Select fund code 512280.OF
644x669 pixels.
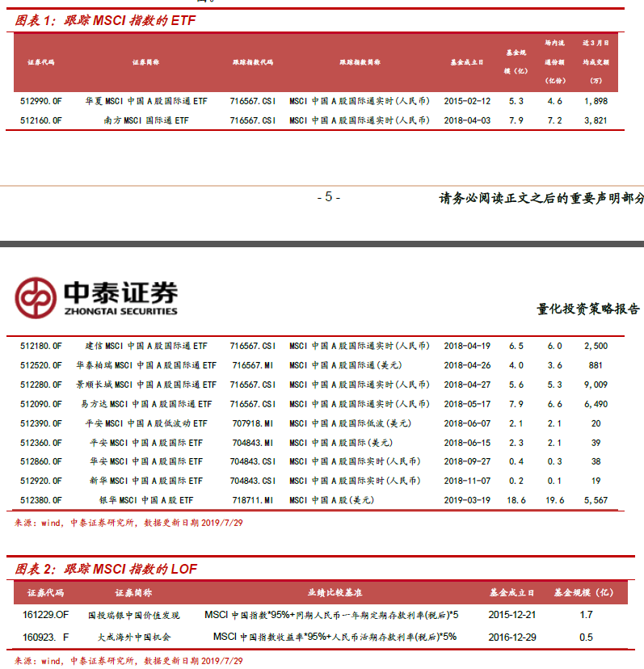[x=41, y=385]
